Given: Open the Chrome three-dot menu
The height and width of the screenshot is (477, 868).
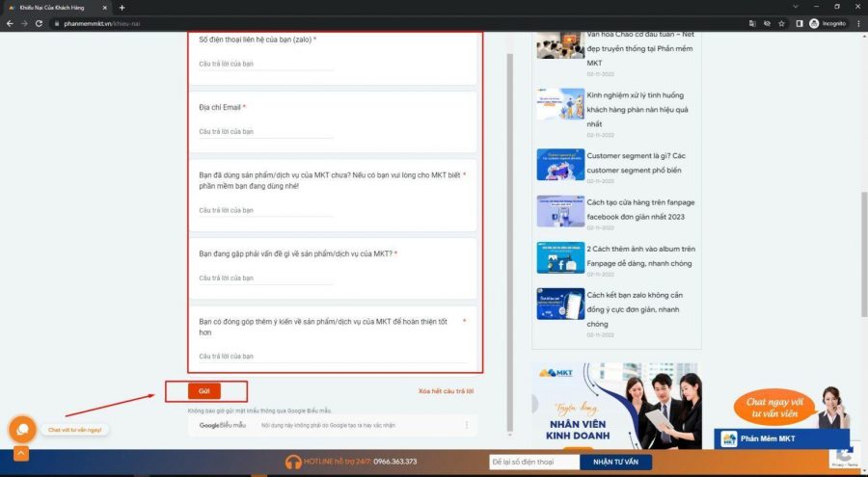Looking at the screenshot, I should 856,23.
